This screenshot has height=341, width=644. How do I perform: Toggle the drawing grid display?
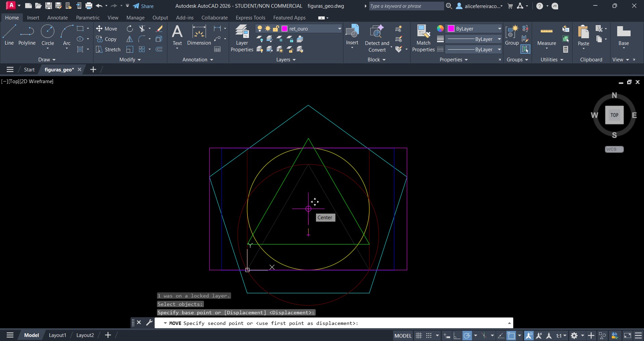point(419,336)
